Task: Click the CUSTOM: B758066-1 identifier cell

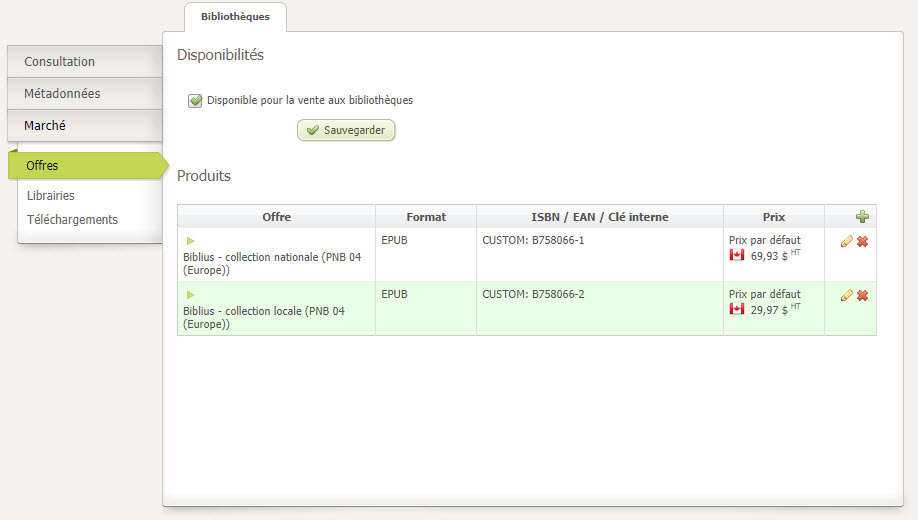Action: coord(533,241)
